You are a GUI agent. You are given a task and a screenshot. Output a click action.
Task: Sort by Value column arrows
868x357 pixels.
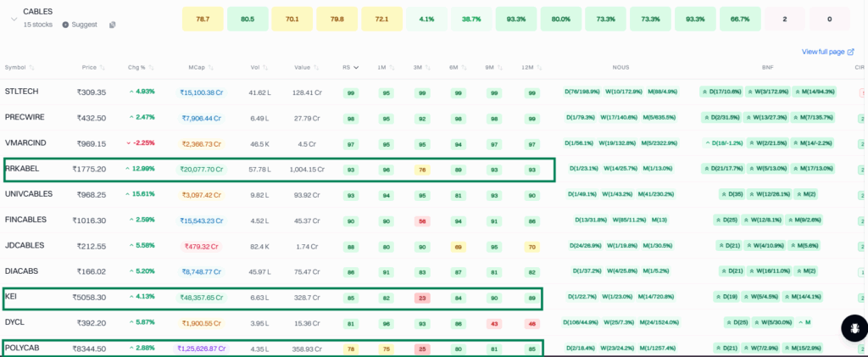(x=316, y=68)
